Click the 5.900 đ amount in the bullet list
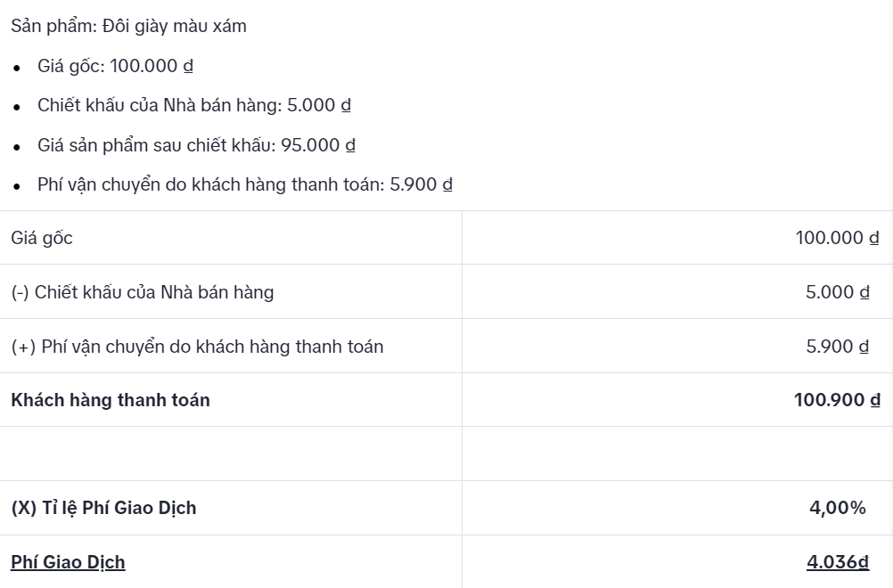 (421, 184)
